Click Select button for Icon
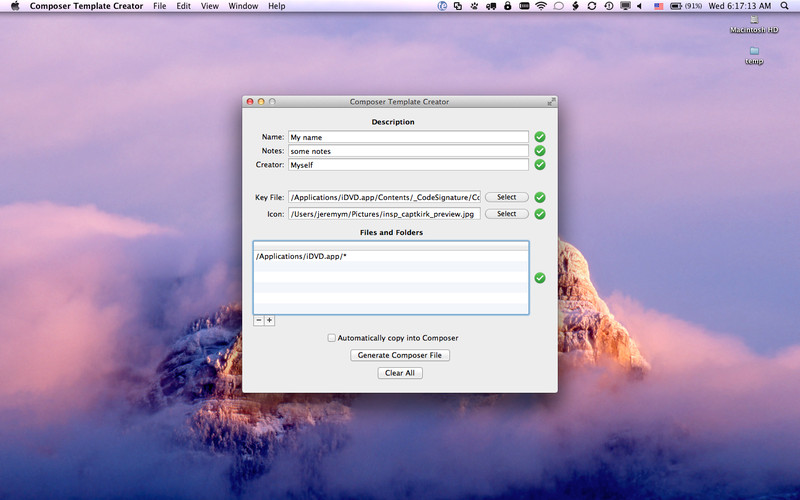 507,214
